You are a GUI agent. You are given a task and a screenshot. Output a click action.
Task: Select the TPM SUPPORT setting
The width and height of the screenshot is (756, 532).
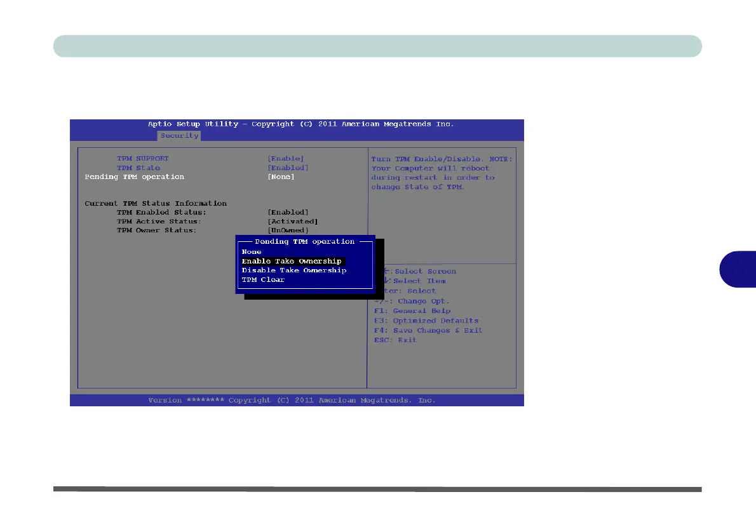pyautogui.click(x=143, y=159)
